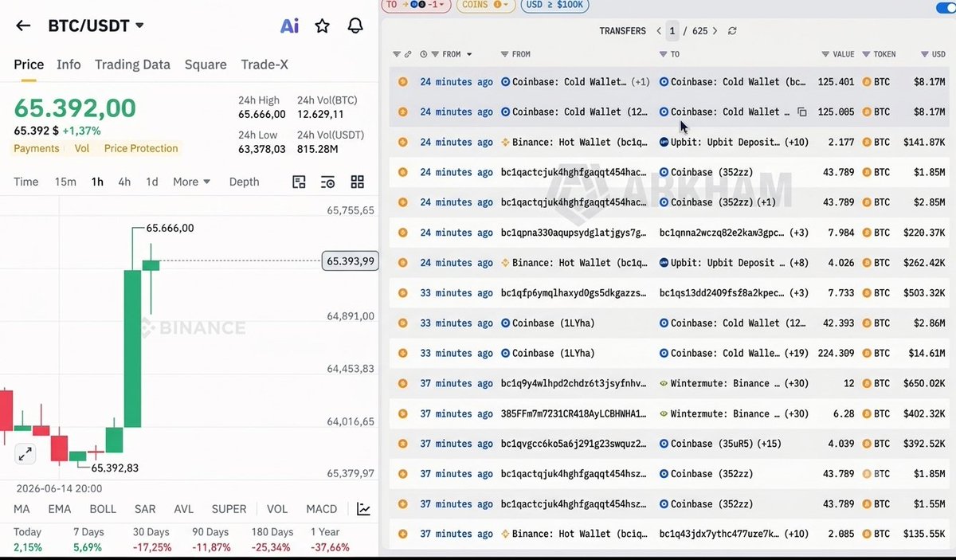
Task: Click the transfers page number field
Action: [673, 31]
